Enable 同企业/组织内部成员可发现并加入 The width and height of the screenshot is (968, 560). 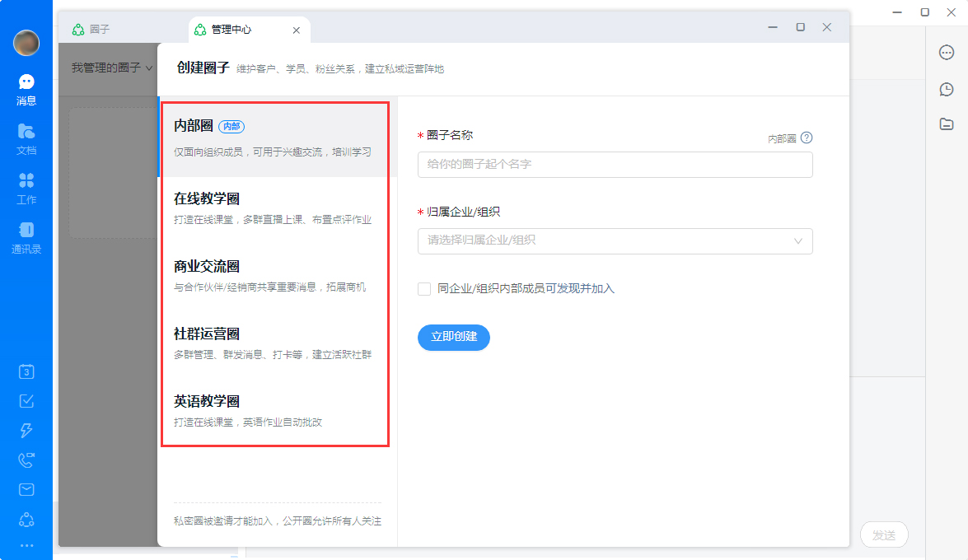424,289
